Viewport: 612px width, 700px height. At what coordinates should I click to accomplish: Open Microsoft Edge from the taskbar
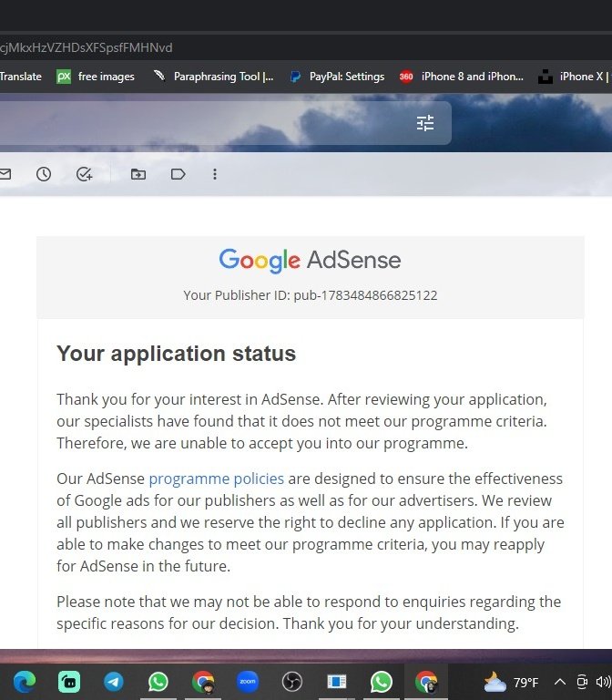click(24, 682)
